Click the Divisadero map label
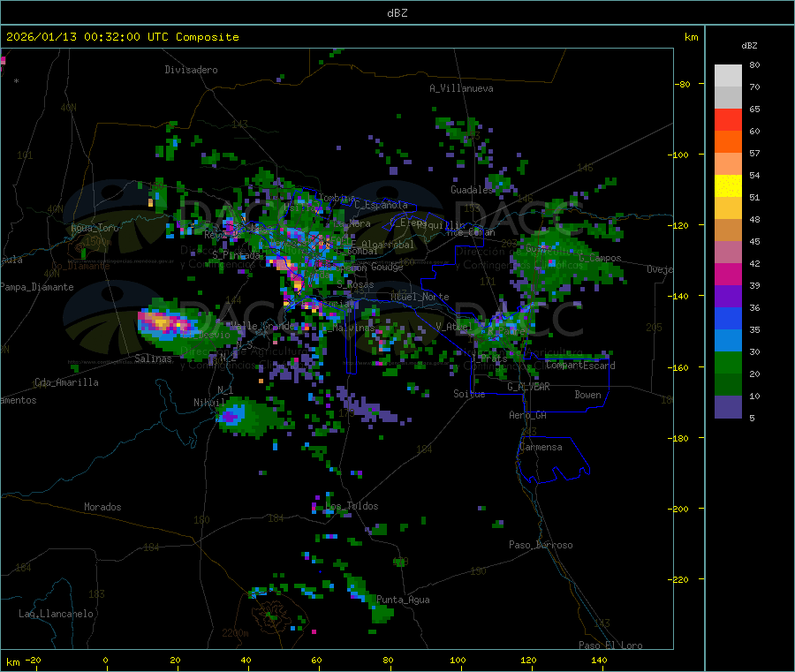The height and width of the screenshot is (672, 795). tap(191, 70)
